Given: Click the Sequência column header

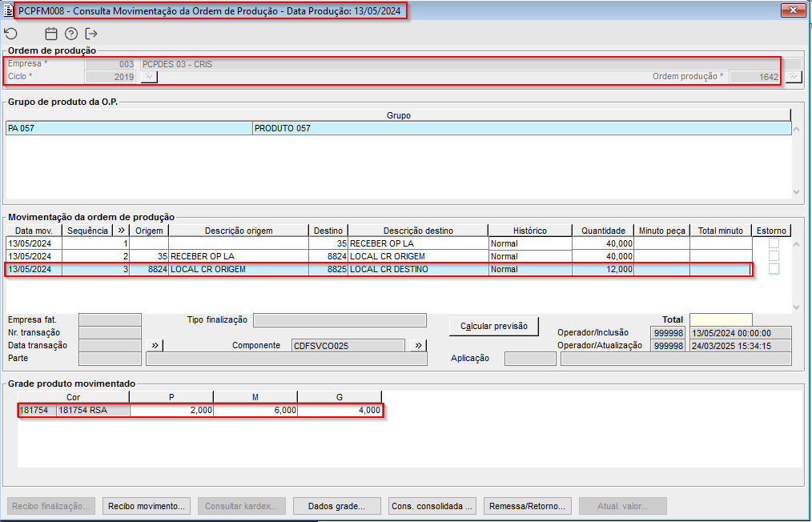Looking at the screenshot, I should 87,231.
